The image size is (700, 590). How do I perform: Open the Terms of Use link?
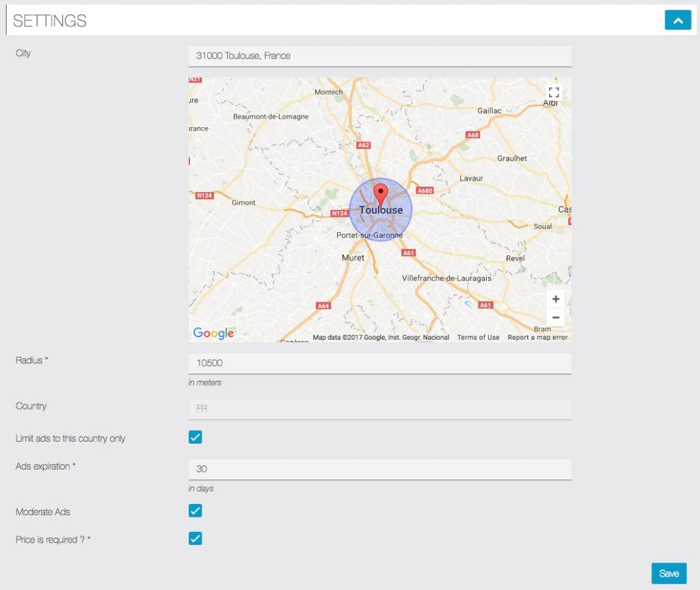tap(478, 338)
